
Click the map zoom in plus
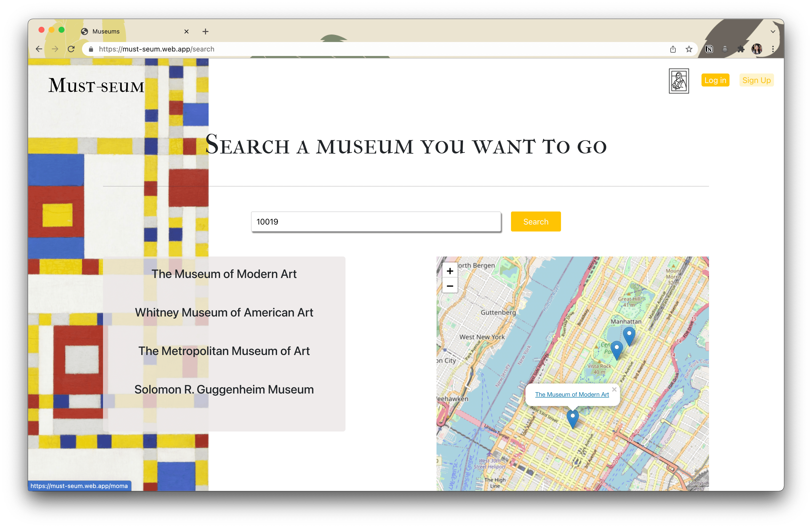coord(450,271)
